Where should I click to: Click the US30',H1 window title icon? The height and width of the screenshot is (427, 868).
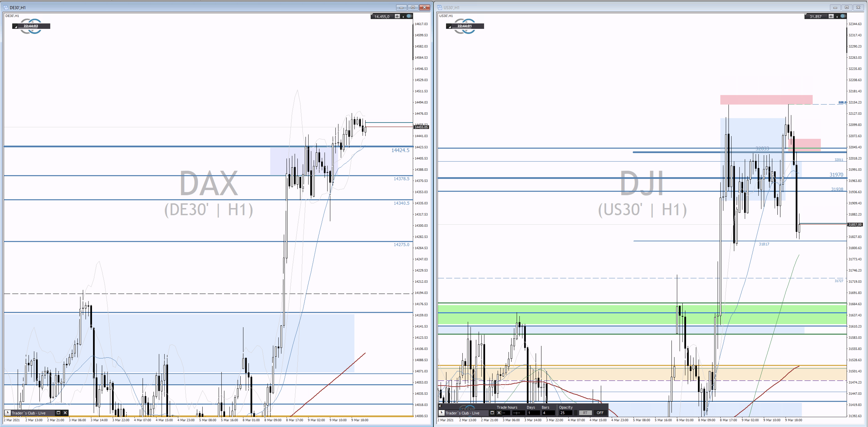439,7
